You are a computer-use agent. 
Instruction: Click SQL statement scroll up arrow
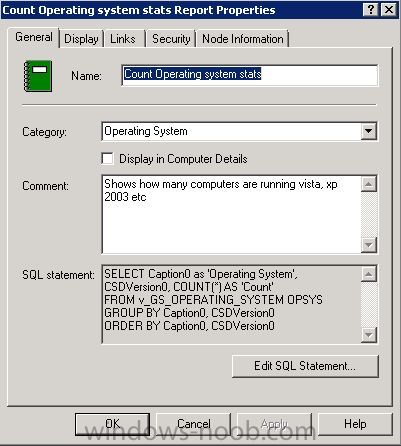click(369, 274)
